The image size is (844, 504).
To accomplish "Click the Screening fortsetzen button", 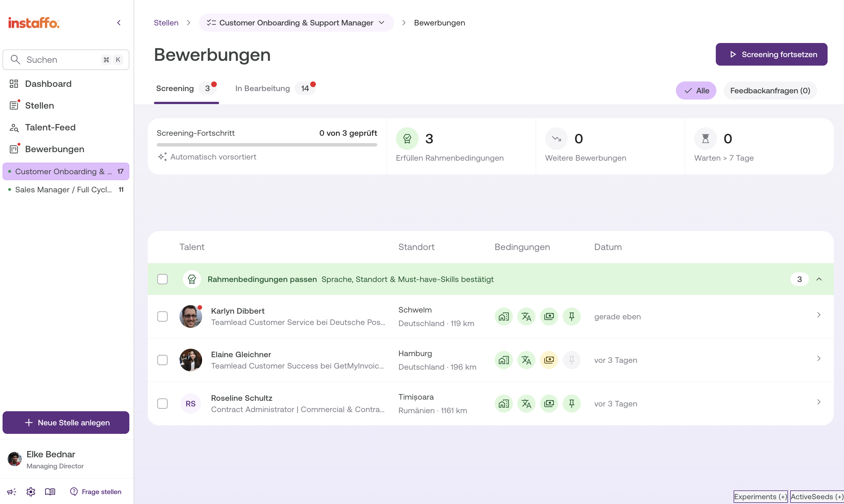I will (x=771, y=54).
